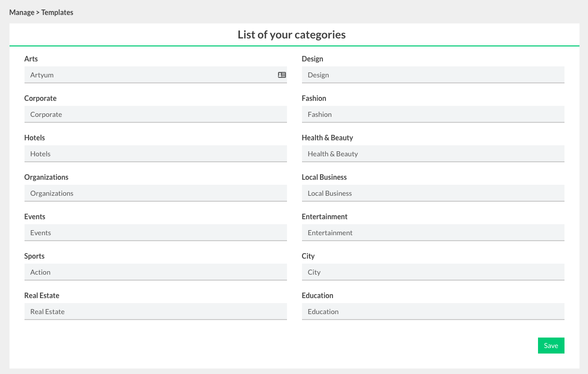The image size is (588, 374).
Task: Edit the Fashion category text field
Action: (432, 114)
